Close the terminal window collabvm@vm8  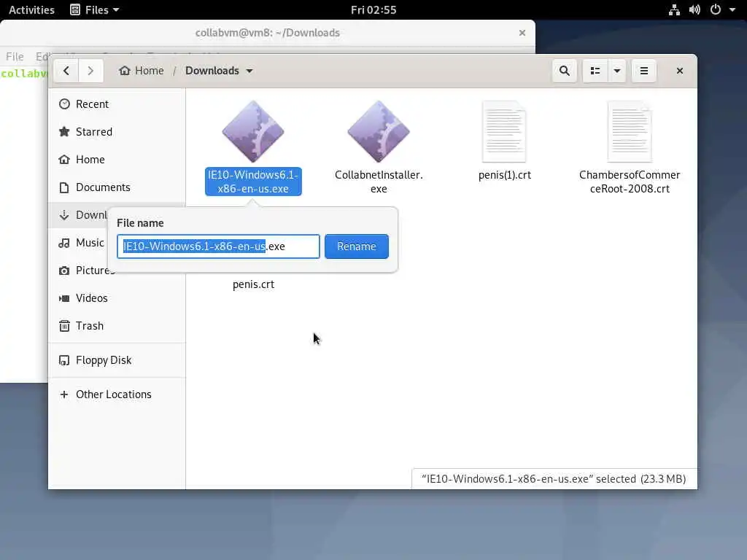(x=522, y=33)
